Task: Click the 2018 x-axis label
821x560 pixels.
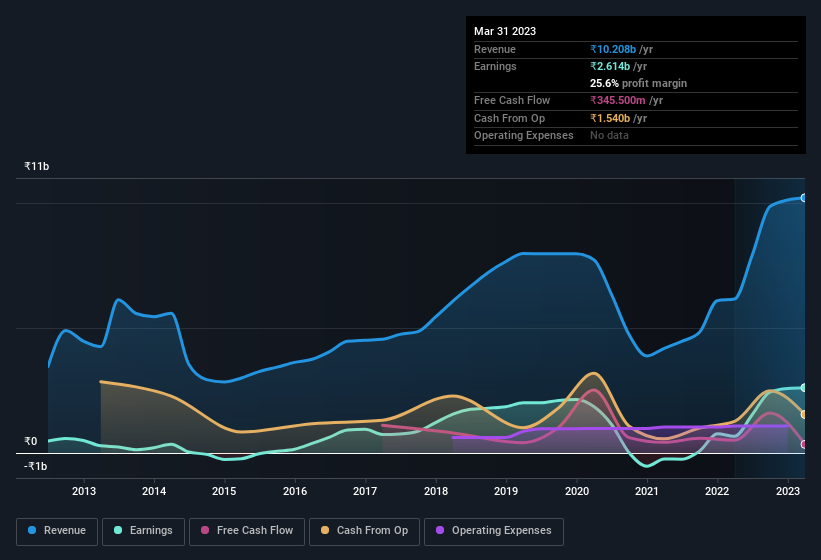Action: (x=436, y=491)
